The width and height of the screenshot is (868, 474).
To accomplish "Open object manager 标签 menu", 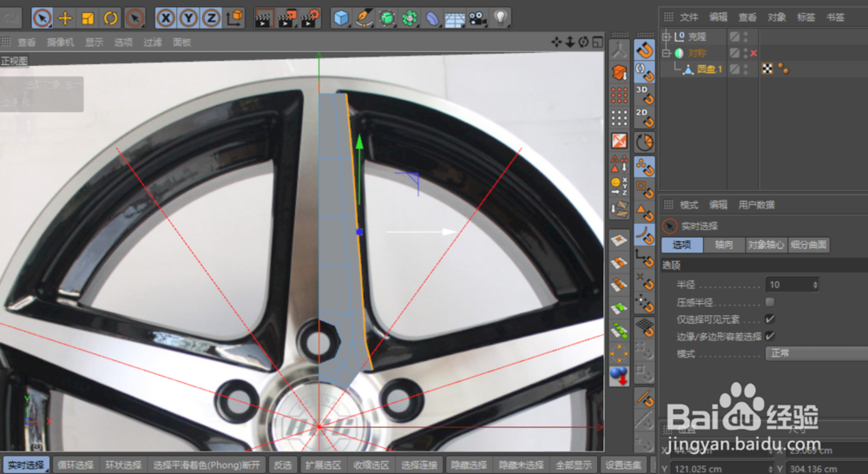I will pos(806,17).
